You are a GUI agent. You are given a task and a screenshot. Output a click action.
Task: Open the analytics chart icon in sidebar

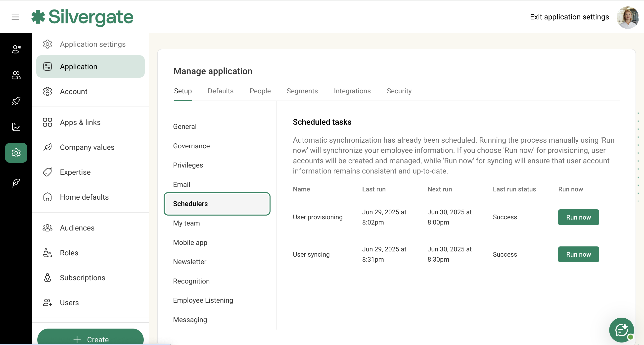point(16,127)
